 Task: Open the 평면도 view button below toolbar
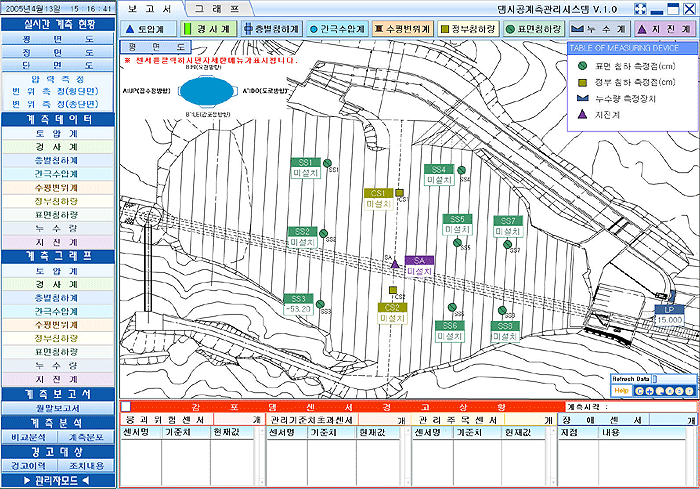(154, 47)
